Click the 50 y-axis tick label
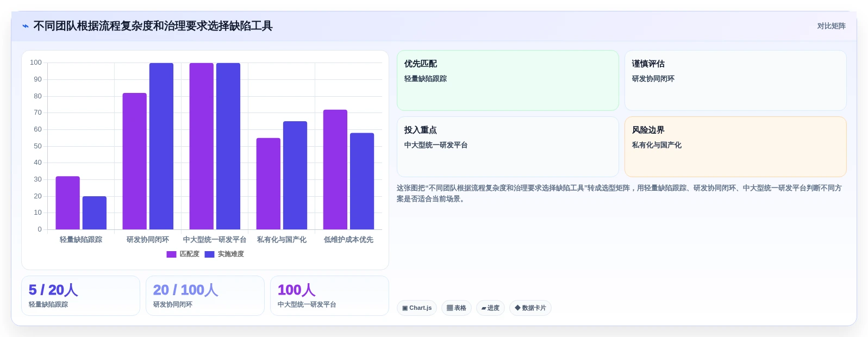 (38, 146)
